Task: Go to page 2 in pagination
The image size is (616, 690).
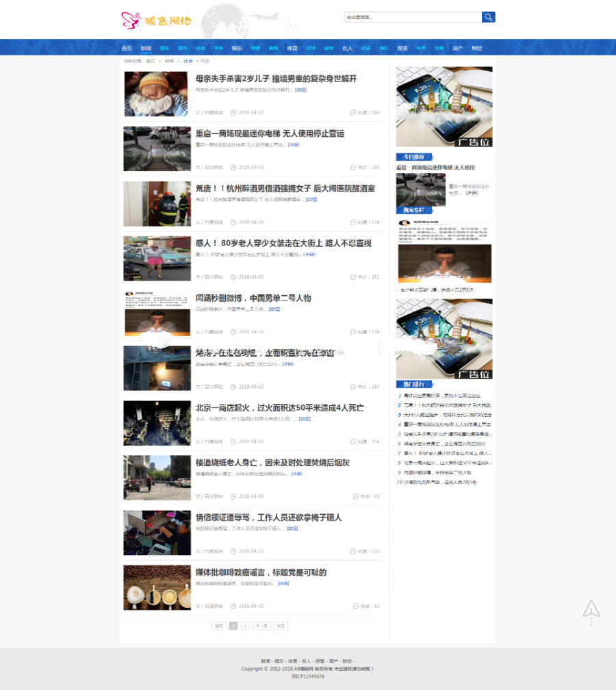Action: (x=245, y=626)
